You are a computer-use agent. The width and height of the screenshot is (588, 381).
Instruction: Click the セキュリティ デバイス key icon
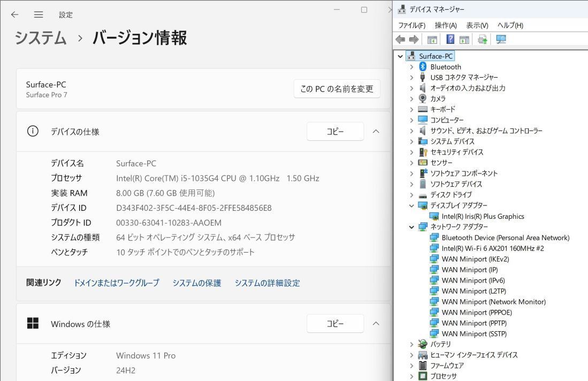tap(423, 152)
